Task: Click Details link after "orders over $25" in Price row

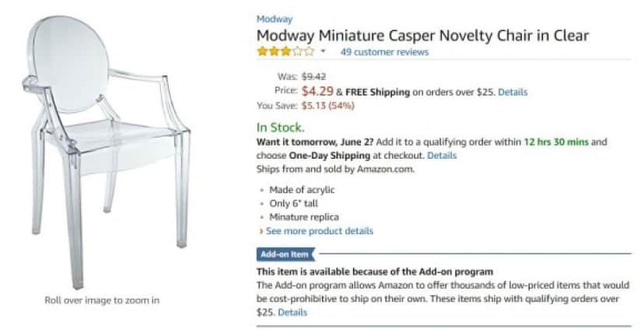Action: coord(513,92)
